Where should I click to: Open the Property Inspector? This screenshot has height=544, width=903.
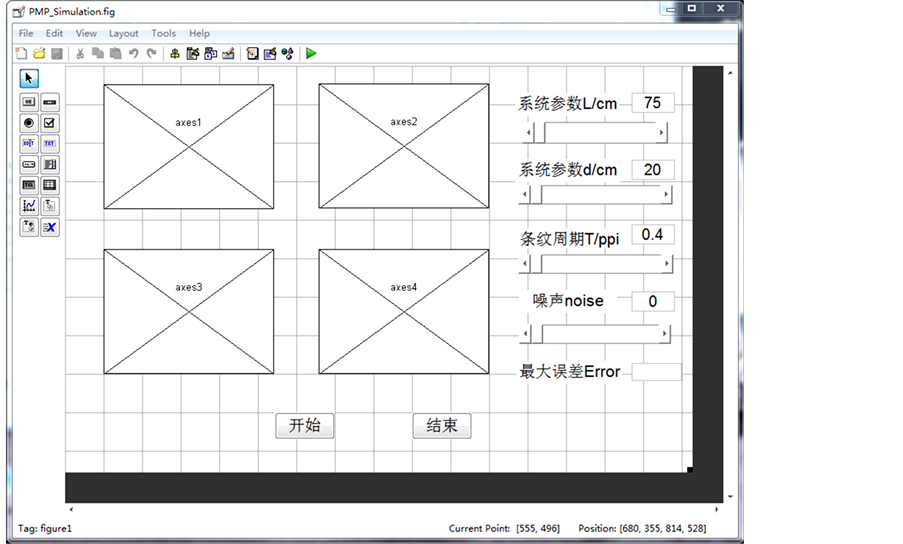[x=270, y=54]
